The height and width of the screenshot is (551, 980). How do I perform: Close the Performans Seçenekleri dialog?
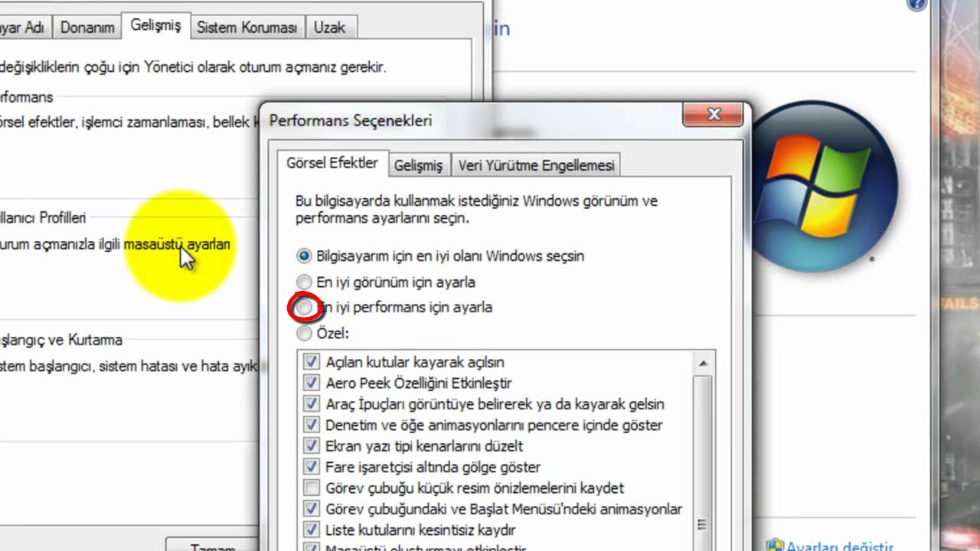coord(713,116)
